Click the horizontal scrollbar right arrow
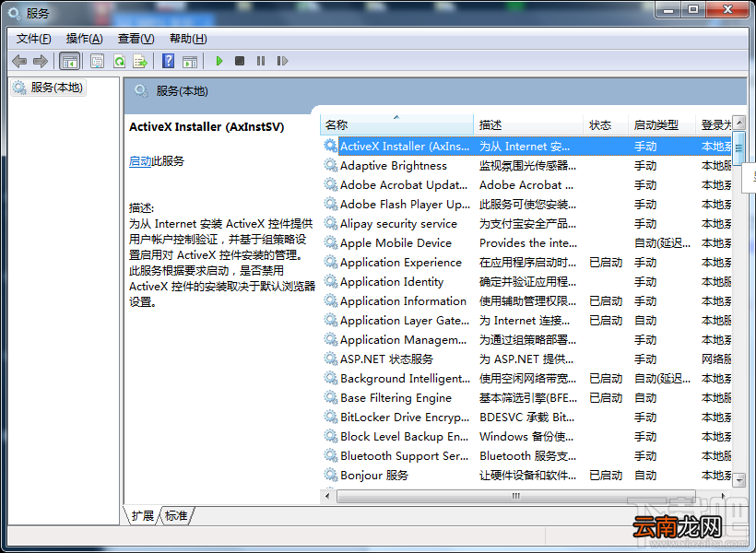 tap(723, 496)
